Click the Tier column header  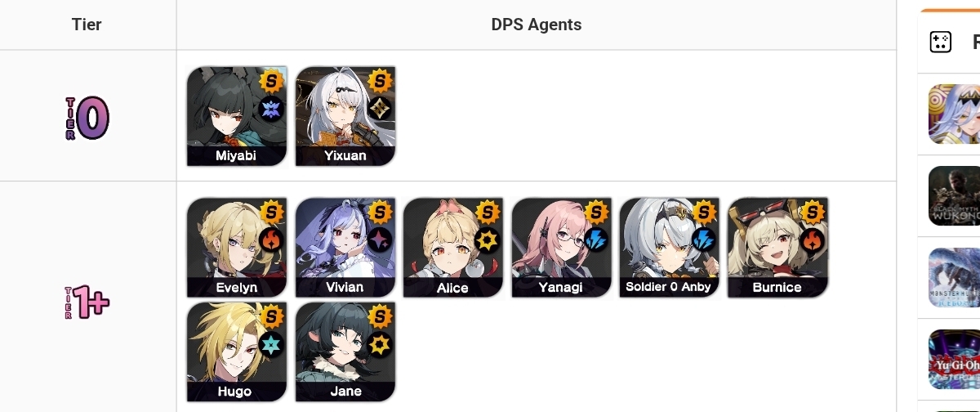87,25
